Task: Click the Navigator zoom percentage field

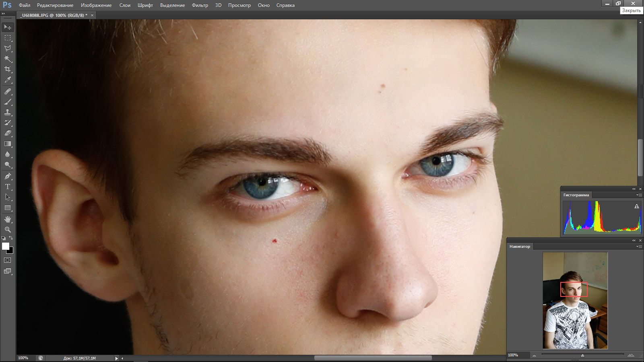Action: click(518, 355)
